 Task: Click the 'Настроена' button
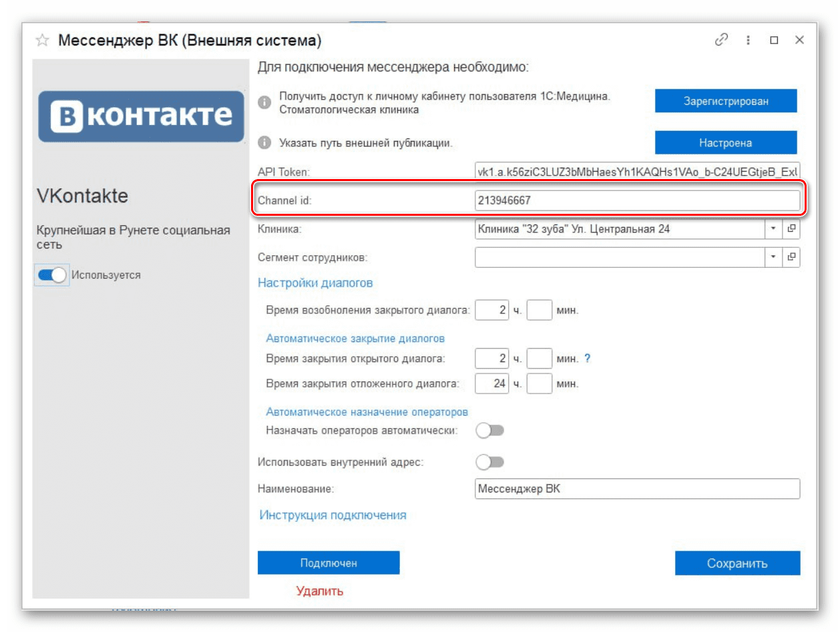726,142
